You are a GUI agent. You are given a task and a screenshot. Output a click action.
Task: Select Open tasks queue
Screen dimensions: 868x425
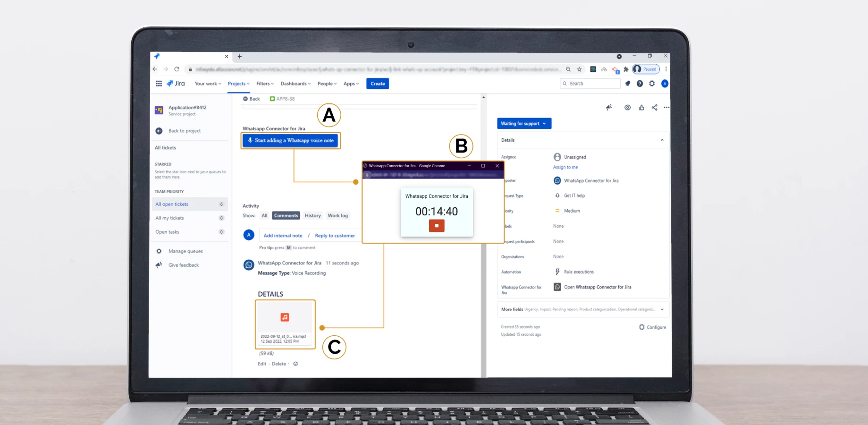pyautogui.click(x=190, y=232)
